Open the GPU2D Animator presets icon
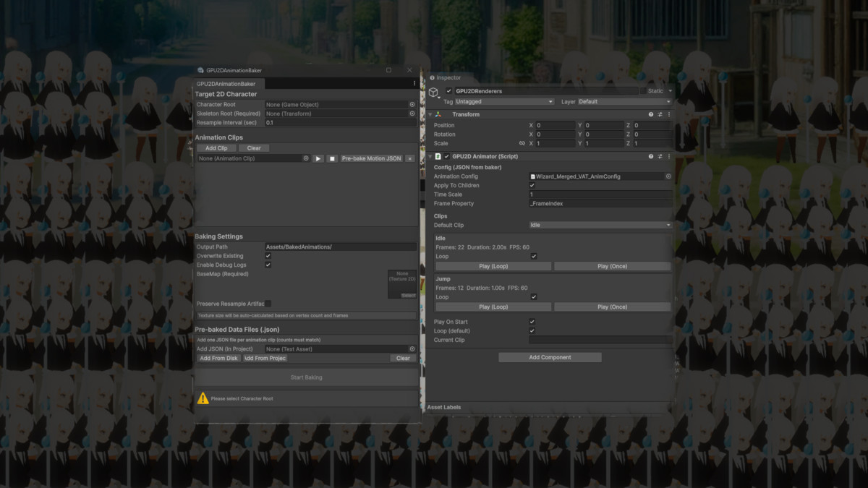The height and width of the screenshot is (488, 868). (x=660, y=156)
